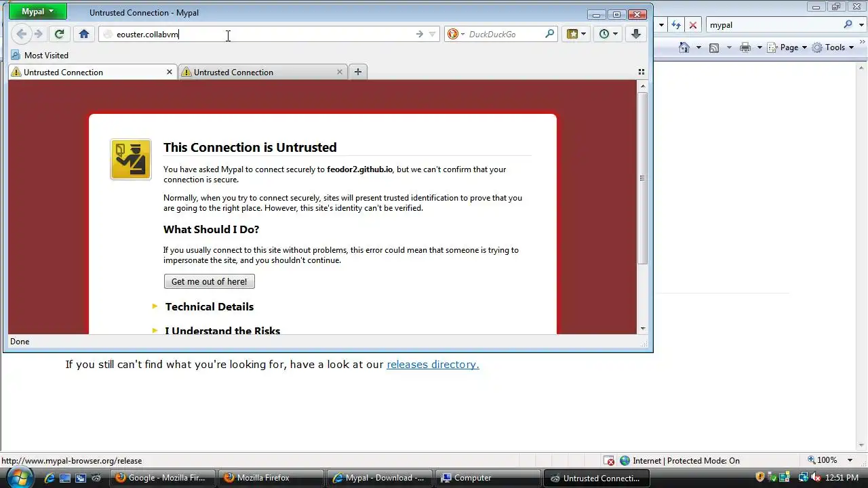The height and width of the screenshot is (488, 868).
Task: Open the Internet Explorer home dropdown arrow
Action: pos(698,47)
